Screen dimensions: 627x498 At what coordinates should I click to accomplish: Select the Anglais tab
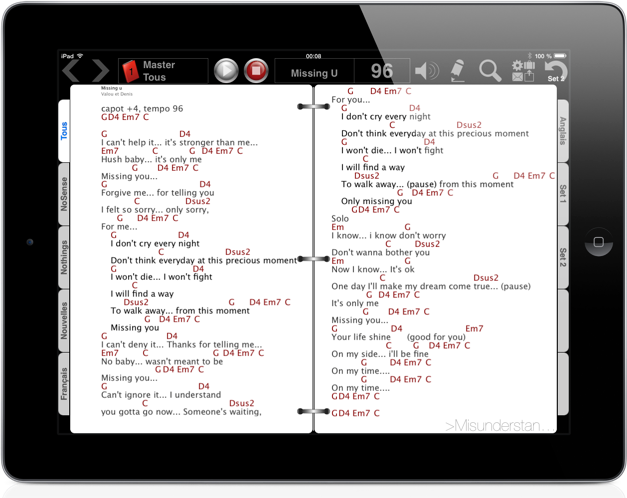[563, 131]
